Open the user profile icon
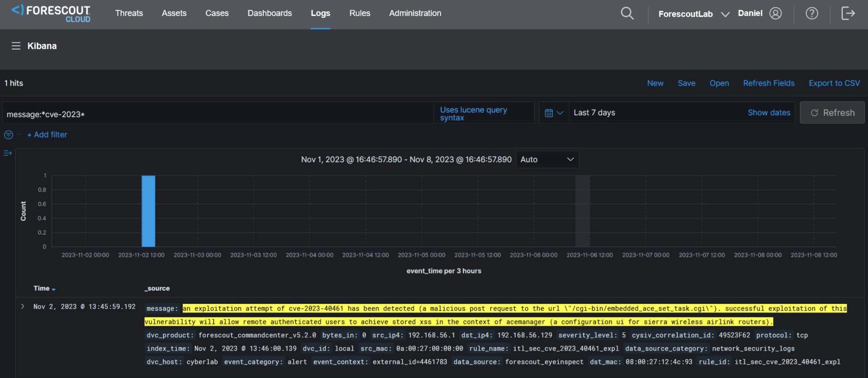The image size is (868, 378). coord(775,13)
